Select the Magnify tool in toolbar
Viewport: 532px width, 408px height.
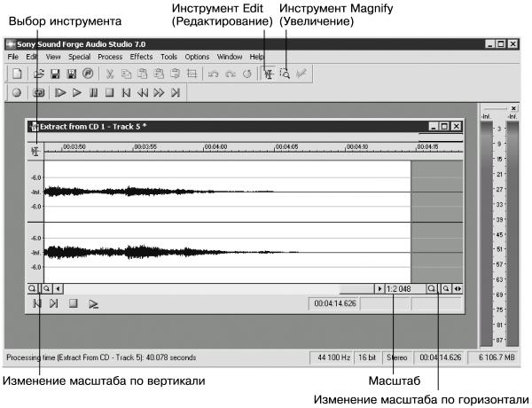(x=285, y=74)
